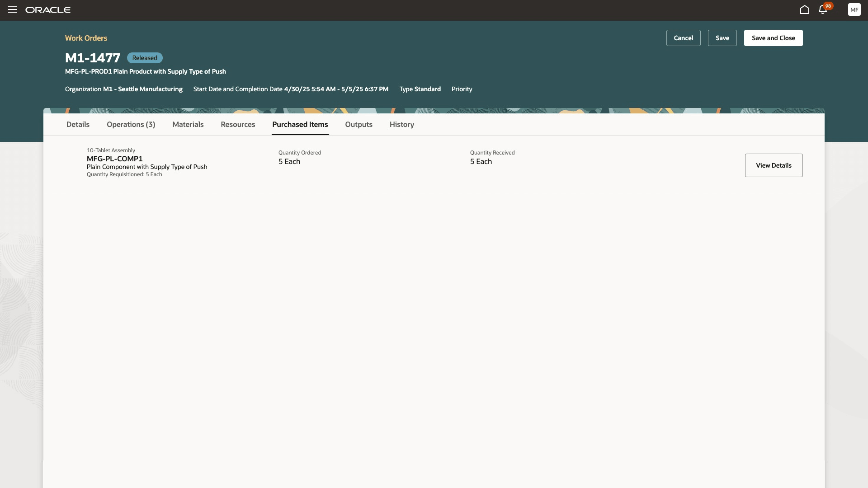The image size is (868, 488).
Task: Open the navigation hamburger menu
Action: tap(12, 9)
